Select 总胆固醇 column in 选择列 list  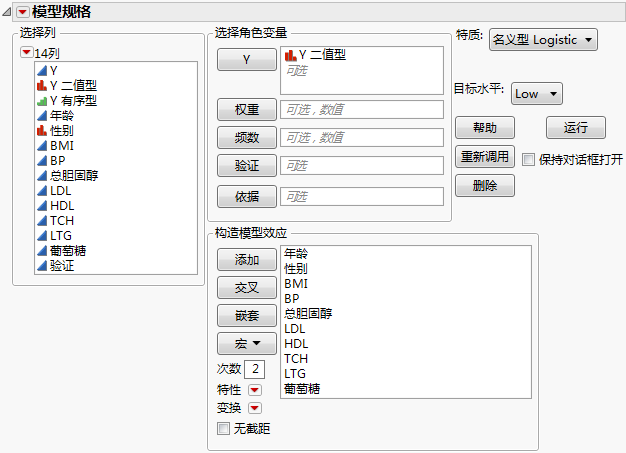click(116, 176)
